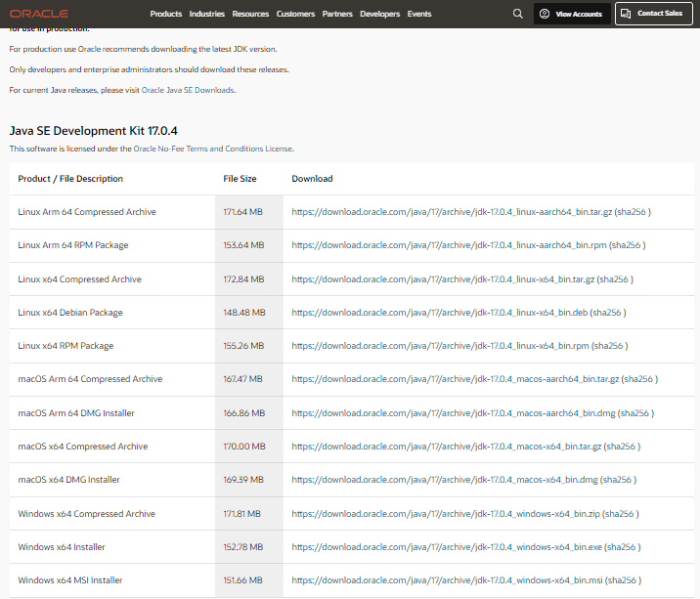Open sha256 for macOS x64 DMG Installer

[617, 480]
